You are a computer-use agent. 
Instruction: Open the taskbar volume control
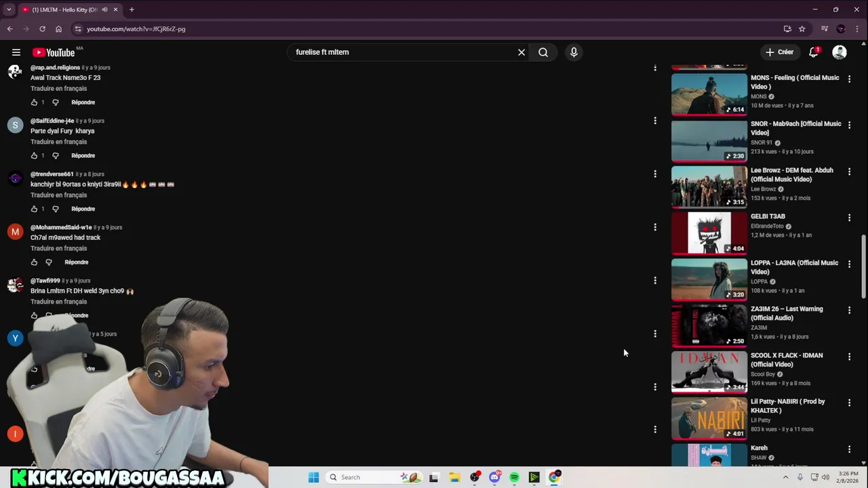tap(825, 477)
